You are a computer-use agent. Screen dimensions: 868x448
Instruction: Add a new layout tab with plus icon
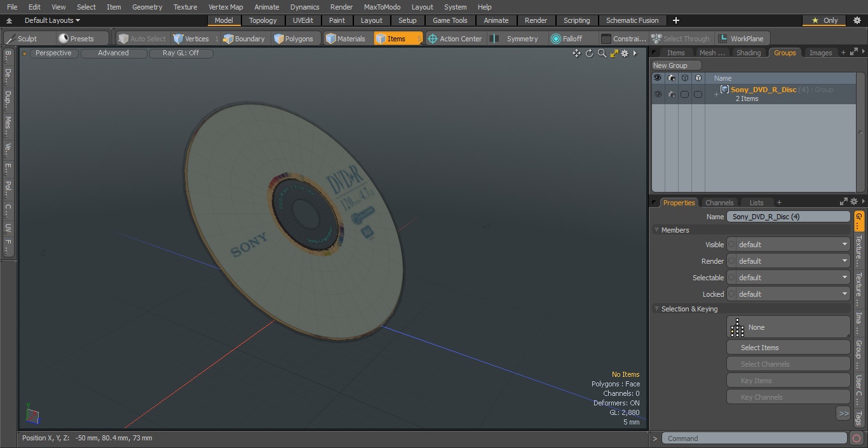click(675, 20)
